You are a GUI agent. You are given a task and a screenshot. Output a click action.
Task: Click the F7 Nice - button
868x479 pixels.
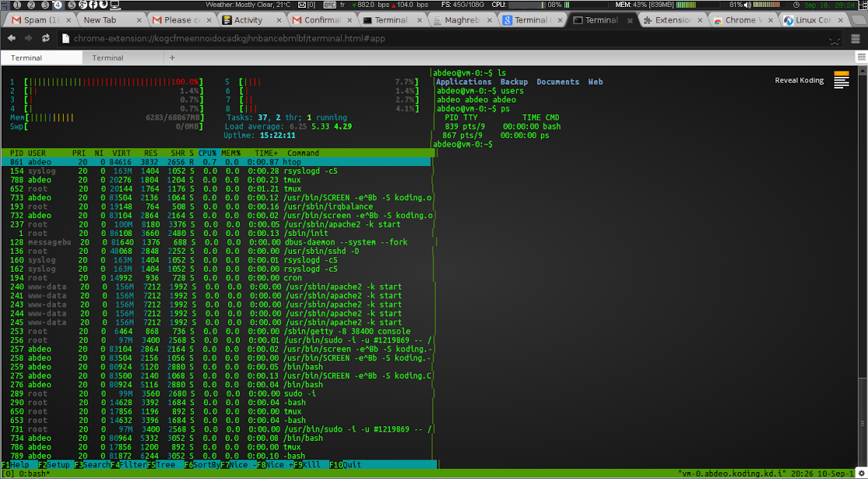(x=238, y=464)
